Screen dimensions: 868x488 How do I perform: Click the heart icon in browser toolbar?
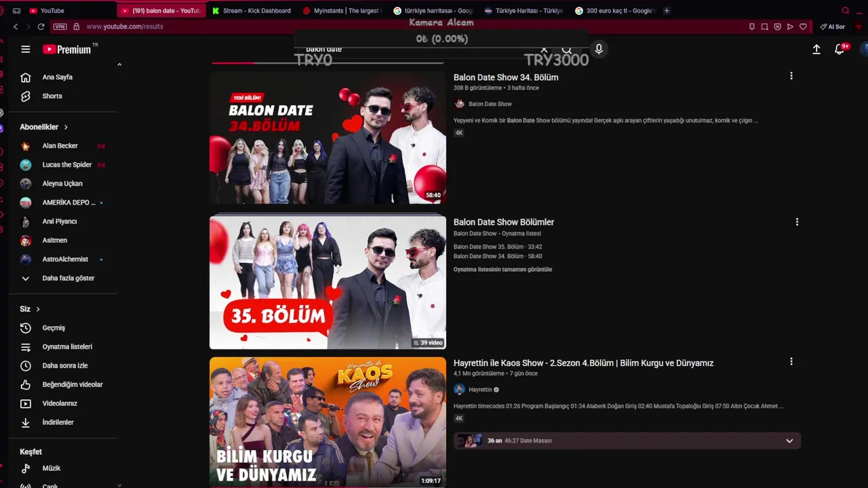(x=803, y=26)
